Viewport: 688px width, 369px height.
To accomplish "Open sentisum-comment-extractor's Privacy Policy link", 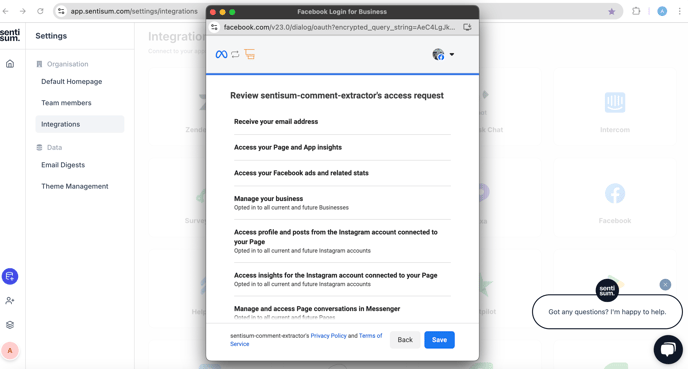I will [x=328, y=336].
